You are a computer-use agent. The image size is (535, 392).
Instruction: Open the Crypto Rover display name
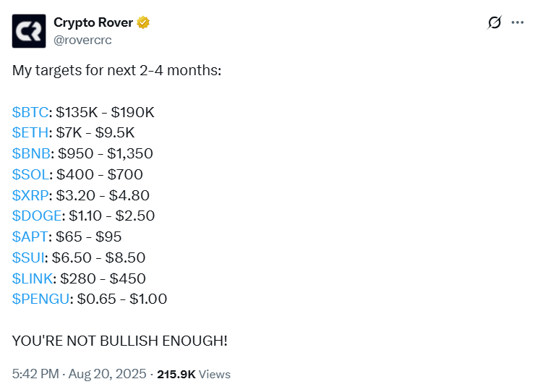tap(93, 22)
